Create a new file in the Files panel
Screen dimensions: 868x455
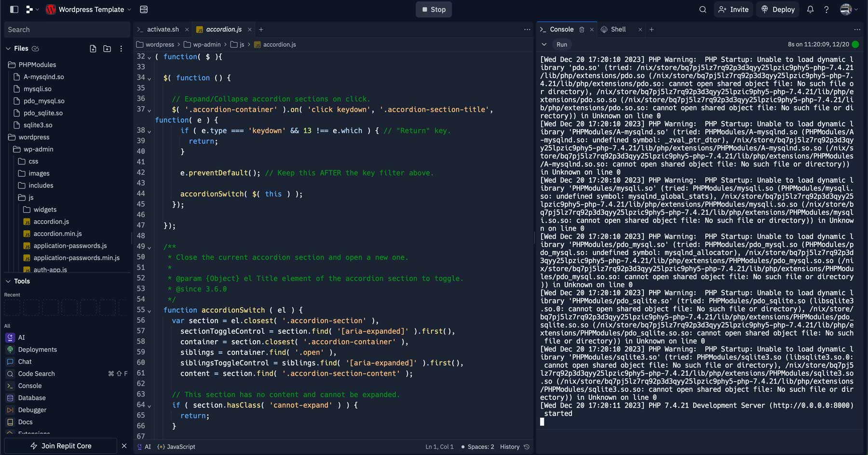click(93, 48)
